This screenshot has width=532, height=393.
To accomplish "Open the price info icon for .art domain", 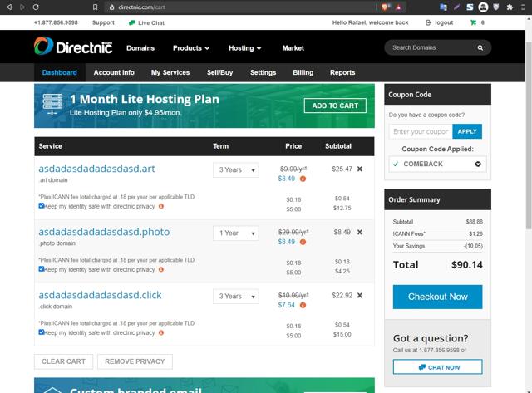I will coord(303,179).
